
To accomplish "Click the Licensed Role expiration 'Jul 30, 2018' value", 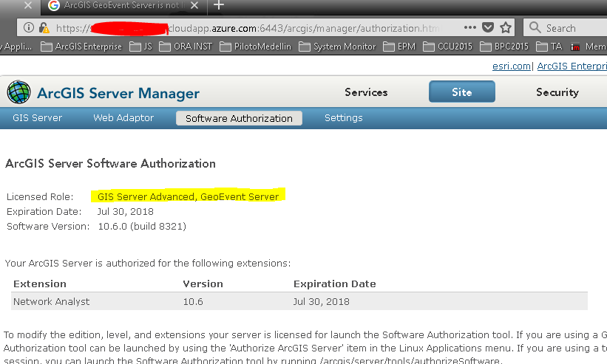I will coord(126,212).
